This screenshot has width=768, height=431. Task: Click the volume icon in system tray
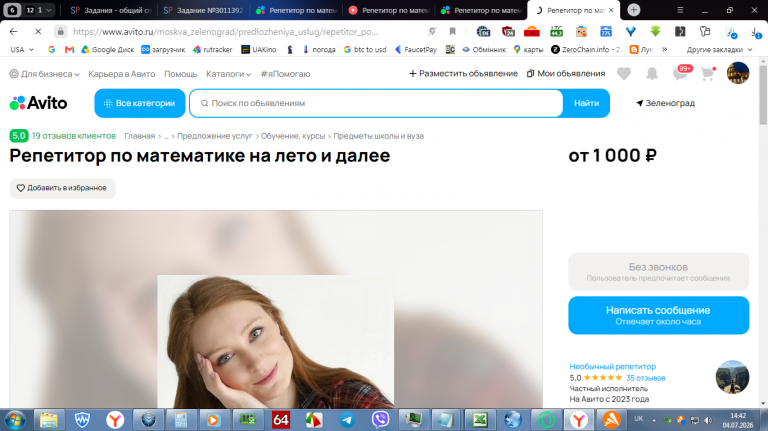pos(708,420)
